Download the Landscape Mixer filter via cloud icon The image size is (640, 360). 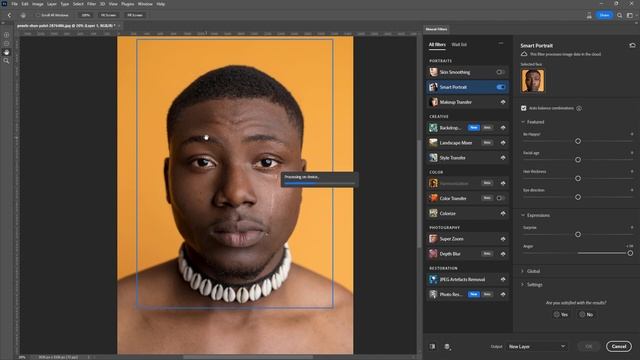(x=503, y=143)
